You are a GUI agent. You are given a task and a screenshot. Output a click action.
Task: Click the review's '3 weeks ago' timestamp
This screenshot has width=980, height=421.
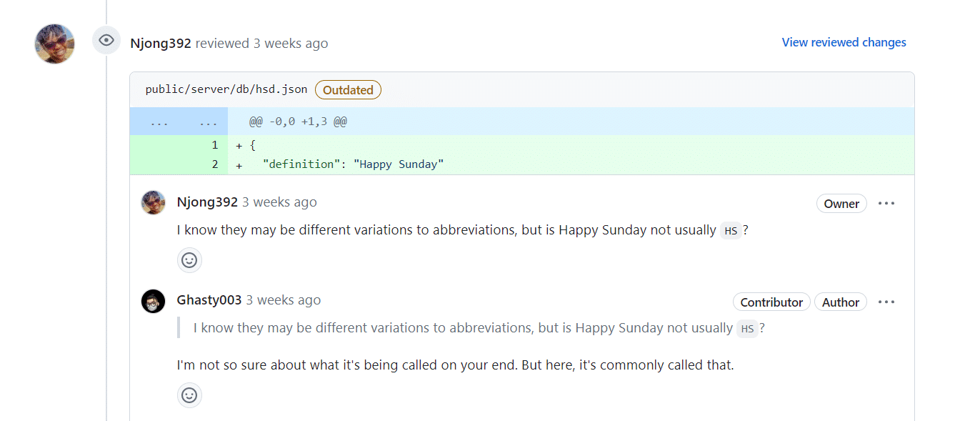click(291, 43)
